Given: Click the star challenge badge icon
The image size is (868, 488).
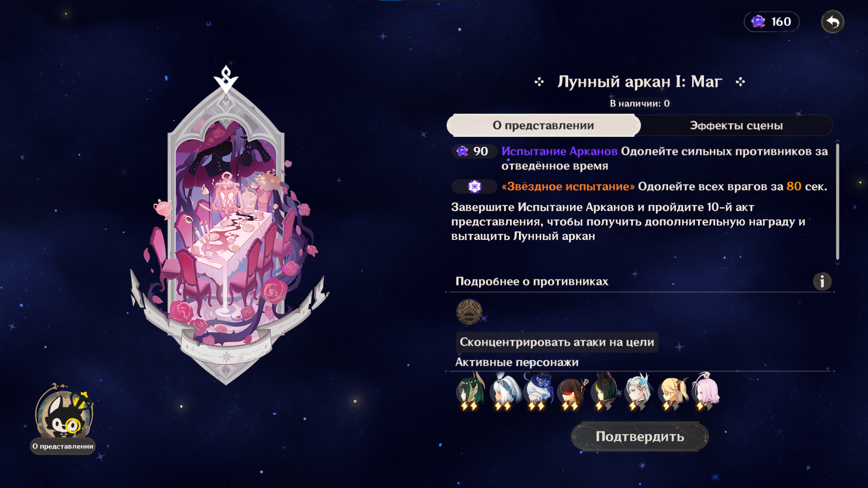Looking at the screenshot, I should coord(474,186).
